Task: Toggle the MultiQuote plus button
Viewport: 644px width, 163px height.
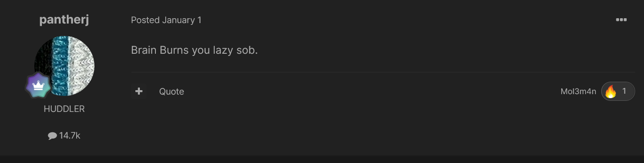Action: tap(139, 91)
